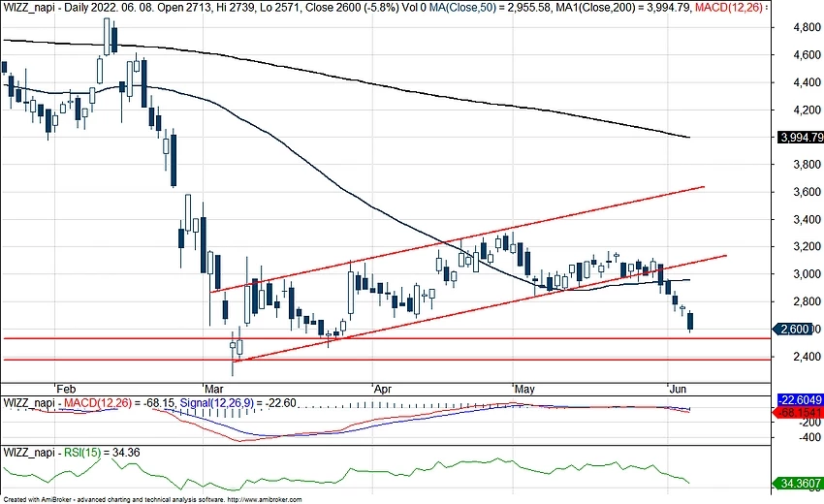Click the 2,800 price axis label
Viewport: 824px width, 504px height.
(x=807, y=301)
